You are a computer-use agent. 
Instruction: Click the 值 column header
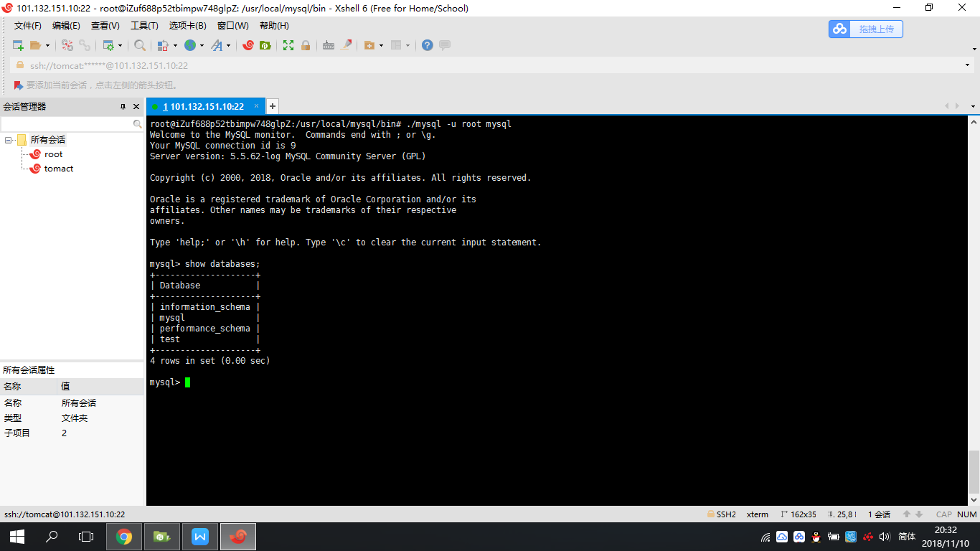[100, 386]
